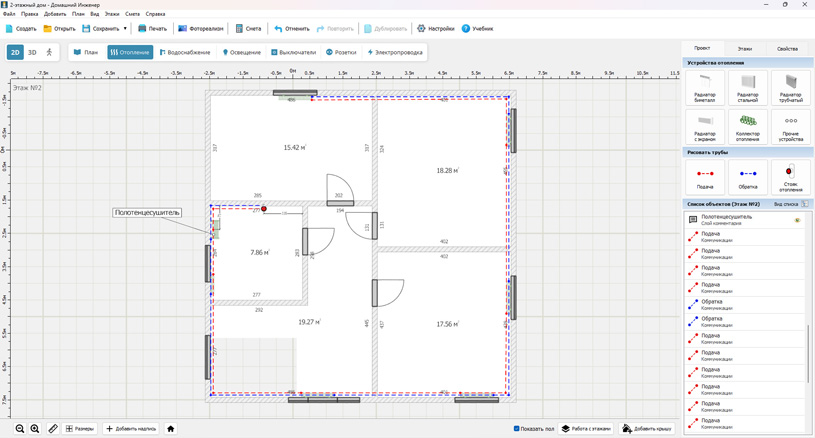Screen dimensions: 815x438
Task: Toggle visibility eye of Полотенцесушитель item
Action: coord(797,220)
